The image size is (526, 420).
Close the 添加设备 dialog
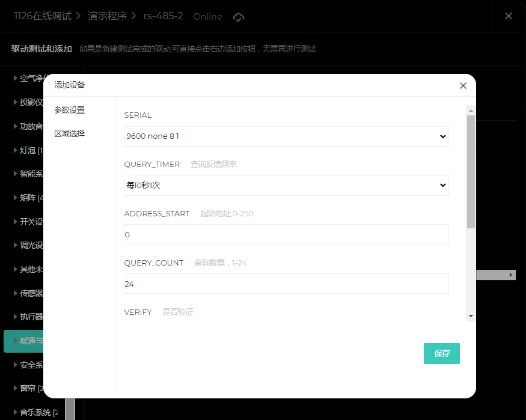click(463, 86)
